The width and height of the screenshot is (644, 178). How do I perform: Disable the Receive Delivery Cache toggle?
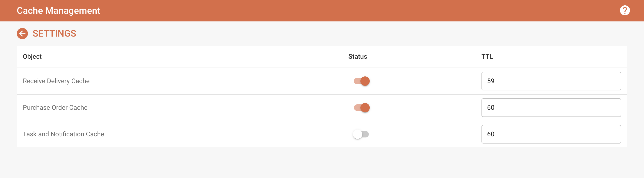[362, 81]
